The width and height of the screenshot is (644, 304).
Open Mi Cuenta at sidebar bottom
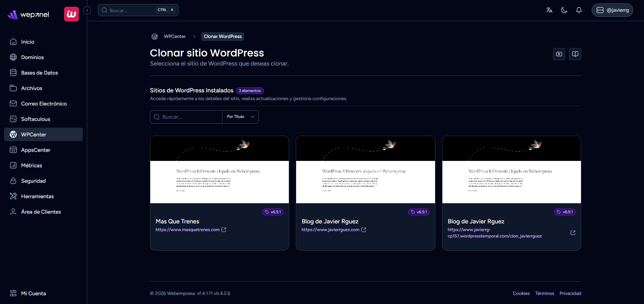pyautogui.click(x=43, y=293)
